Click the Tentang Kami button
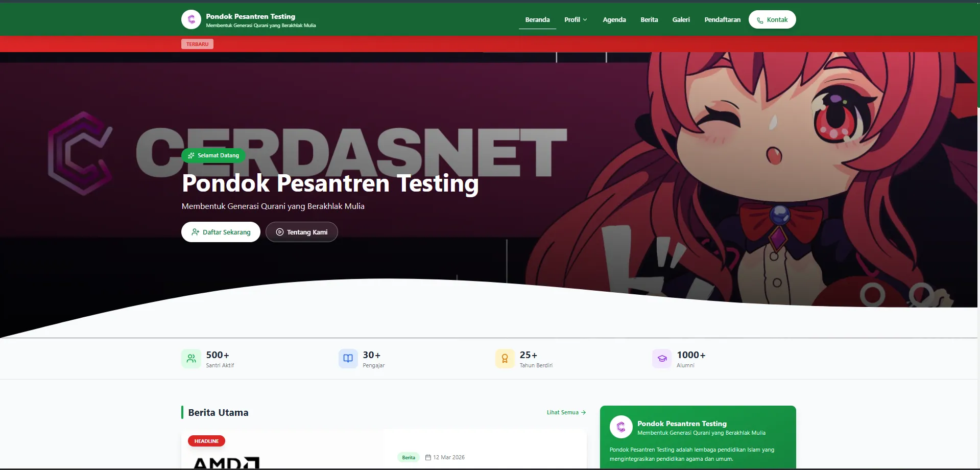 [x=301, y=232]
